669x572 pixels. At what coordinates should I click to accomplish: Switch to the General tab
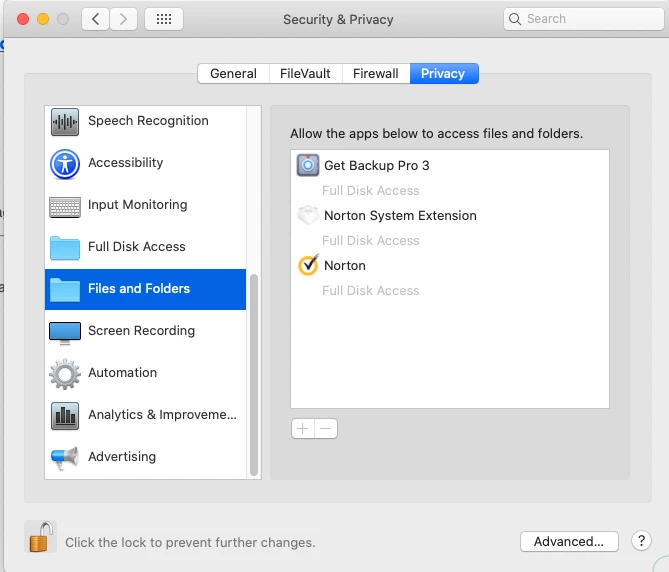(233, 73)
